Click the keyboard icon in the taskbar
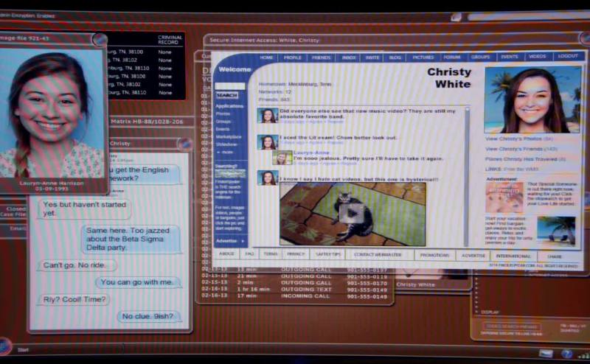 pos(545,354)
